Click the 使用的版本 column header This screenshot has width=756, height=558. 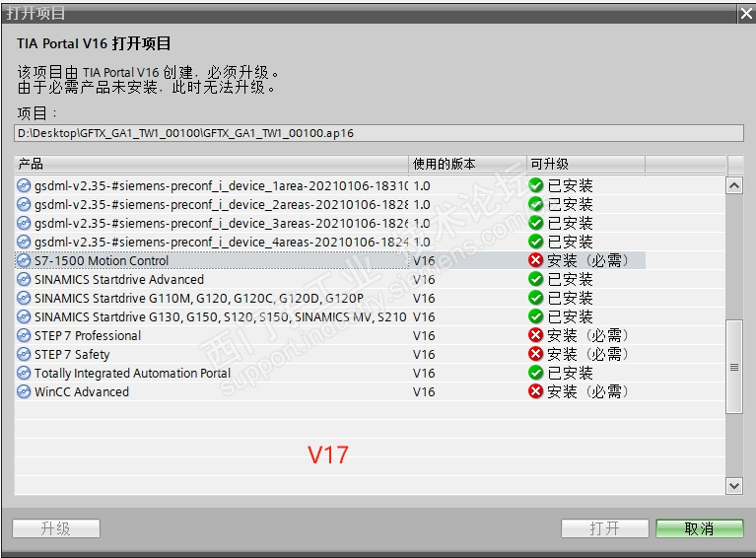[x=467, y=164]
